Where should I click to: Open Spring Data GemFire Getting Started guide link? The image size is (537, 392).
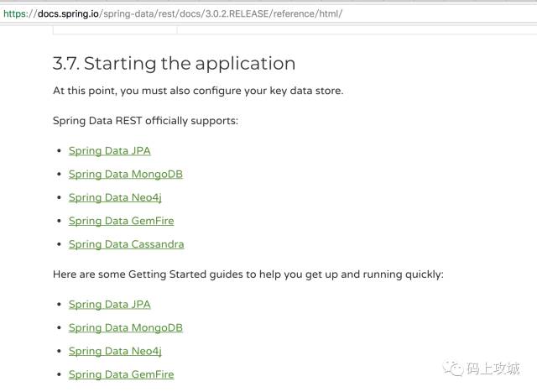pos(121,374)
